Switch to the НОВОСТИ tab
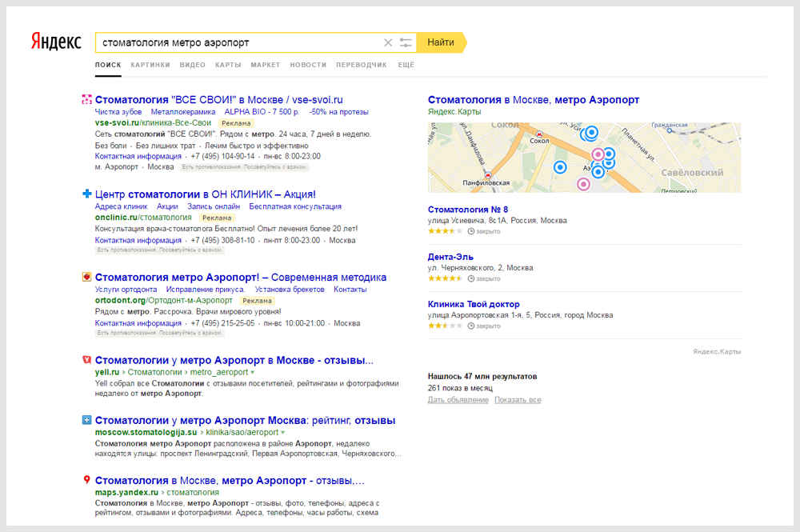 pos(308,65)
